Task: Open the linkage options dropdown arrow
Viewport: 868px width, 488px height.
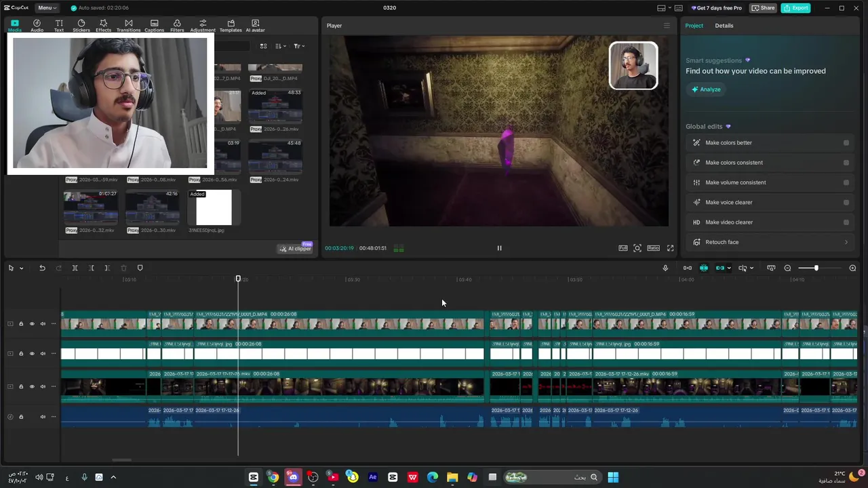Action: [729, 268]
